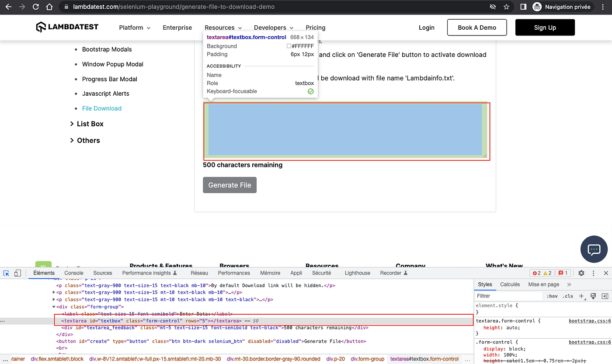This screenshot has width=612, height=364.
Task: Switch to the Console tab
Action: [74, 273]
